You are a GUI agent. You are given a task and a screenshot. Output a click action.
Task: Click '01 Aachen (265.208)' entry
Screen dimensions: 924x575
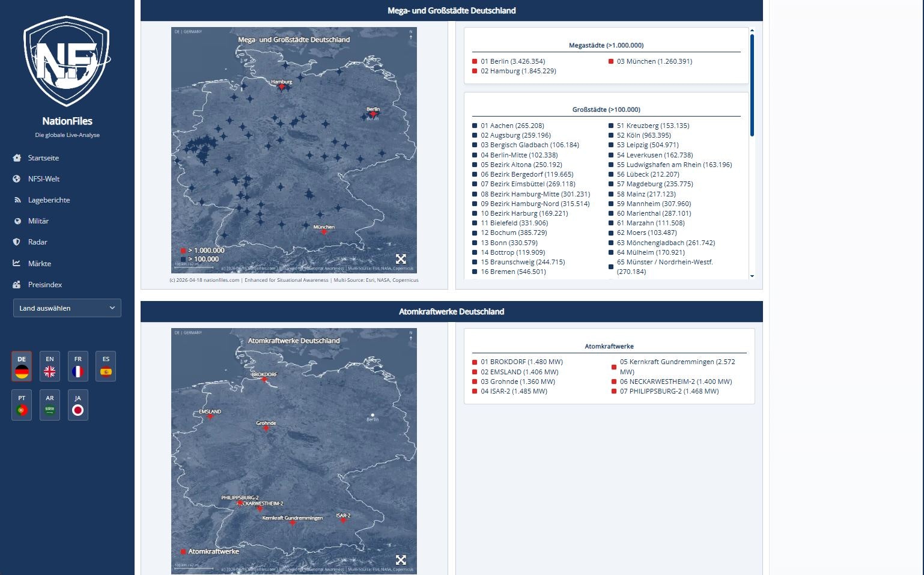pyautogui.click(x=512, y=126)
